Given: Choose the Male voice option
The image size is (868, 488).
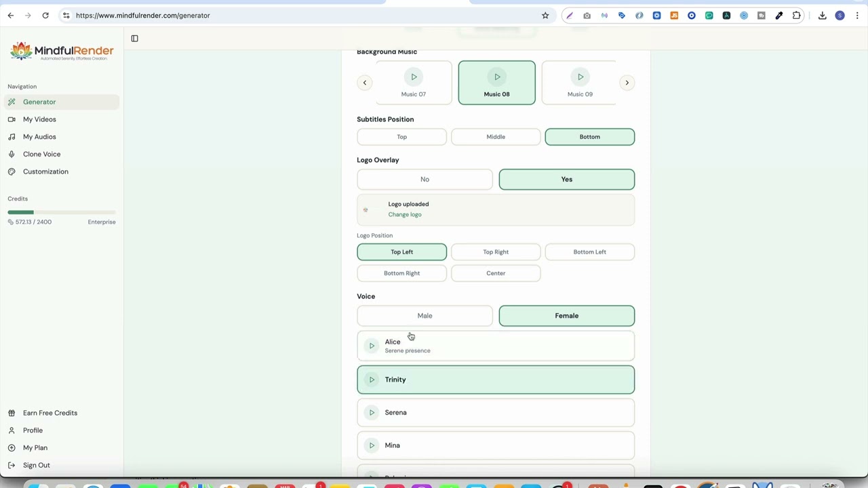Looking at the screenshot, I should coord(425,316).
